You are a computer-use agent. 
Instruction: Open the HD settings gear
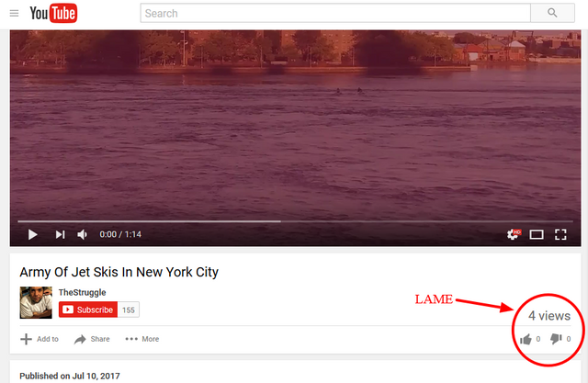[514, 234]
